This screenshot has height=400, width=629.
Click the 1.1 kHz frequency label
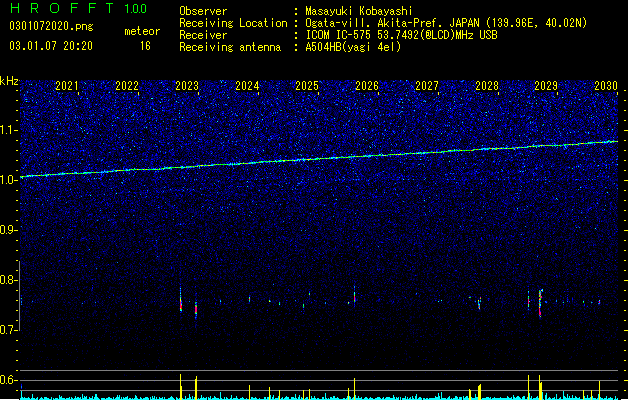pyautogui.click(x=9, y=130)
